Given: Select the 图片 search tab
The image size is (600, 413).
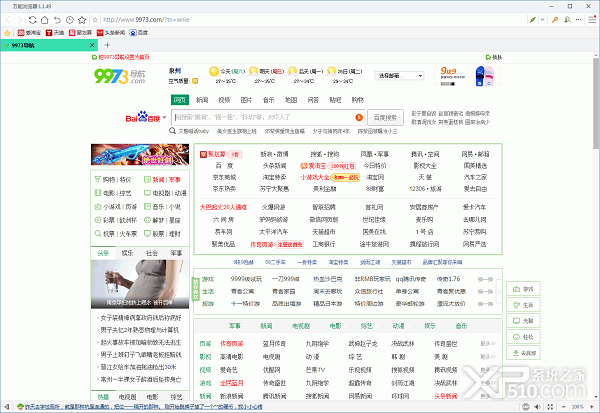Looking at the screenshot, I should (x=246, y=100).
